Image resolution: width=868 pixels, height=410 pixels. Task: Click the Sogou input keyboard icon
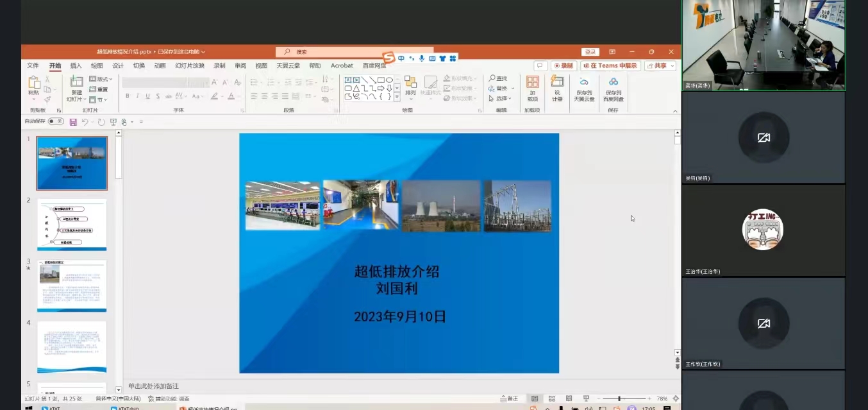(x=432, y=58)
